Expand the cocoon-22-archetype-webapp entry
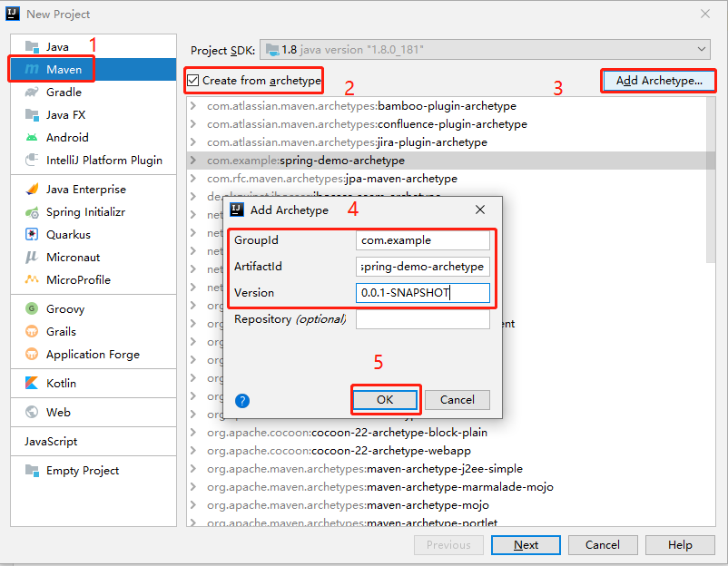728x566 pixels. pyautogui.click(x=193, y=451)
